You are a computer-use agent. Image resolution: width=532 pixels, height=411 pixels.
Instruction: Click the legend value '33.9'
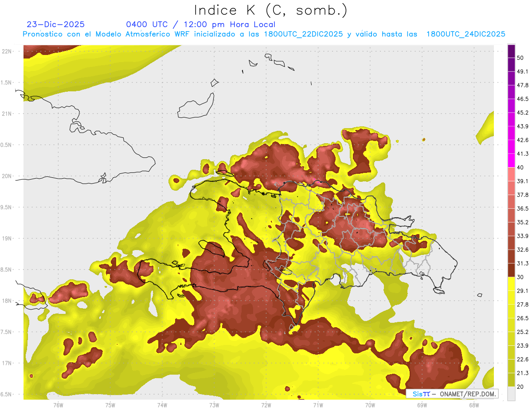(x=523, y=236)
